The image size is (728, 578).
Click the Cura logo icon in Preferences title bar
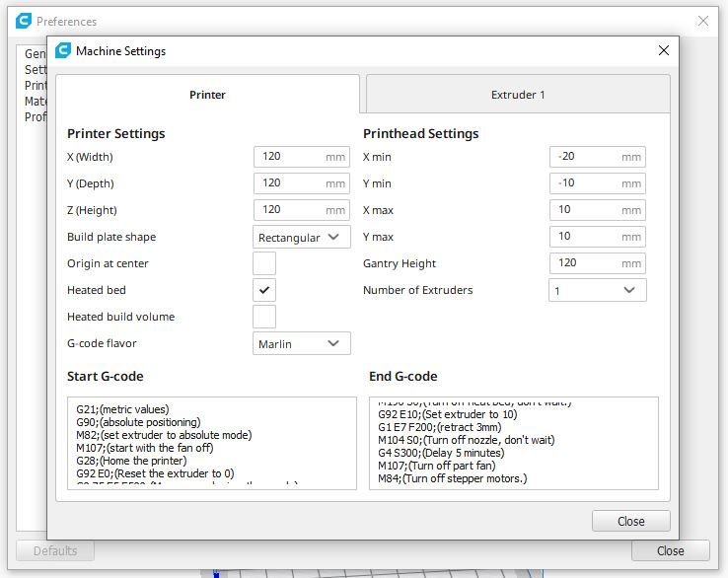coord(24,22)
